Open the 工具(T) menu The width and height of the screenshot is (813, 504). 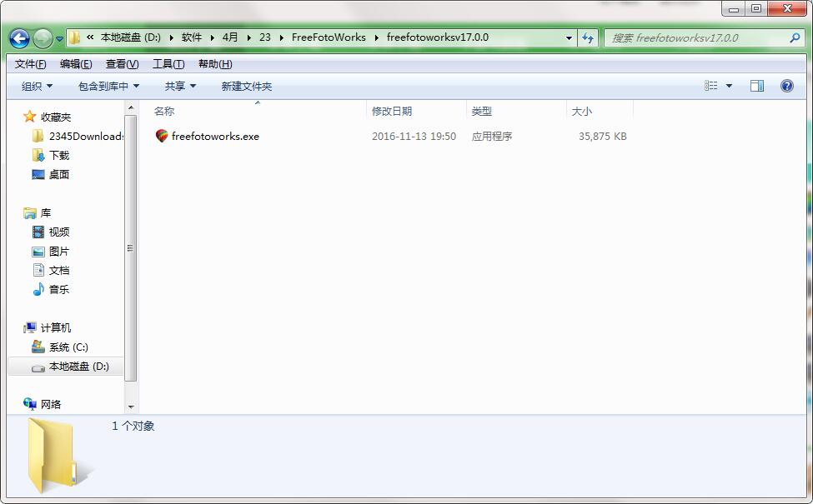pos(168,63)
